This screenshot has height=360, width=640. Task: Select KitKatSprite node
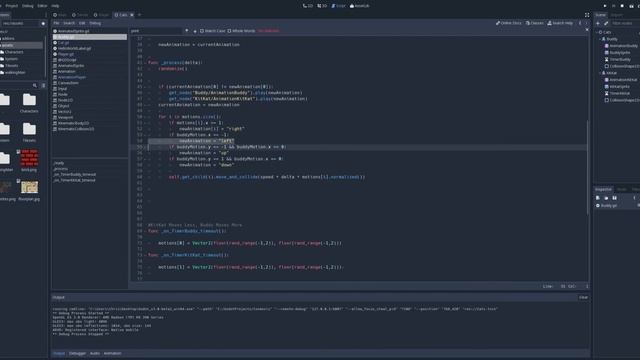[617, 87]
